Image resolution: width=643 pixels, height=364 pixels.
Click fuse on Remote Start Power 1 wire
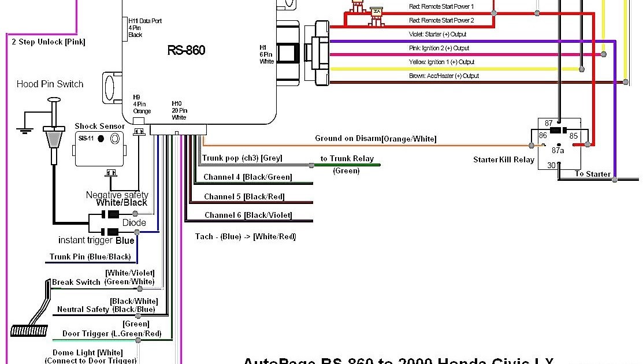[358, 6]
